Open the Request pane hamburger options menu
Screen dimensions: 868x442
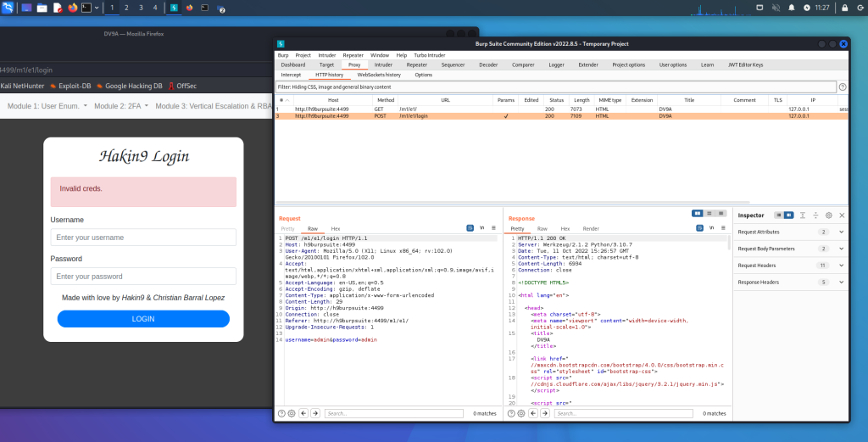point(493,227)
